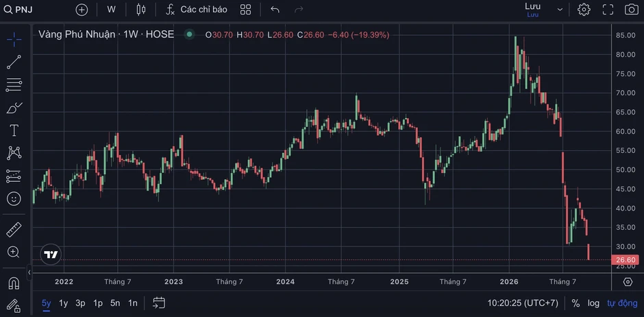644x317 pixels.
Task: Click the Vàng Phú Nhuận symbol title
Action: pos(77,34)
